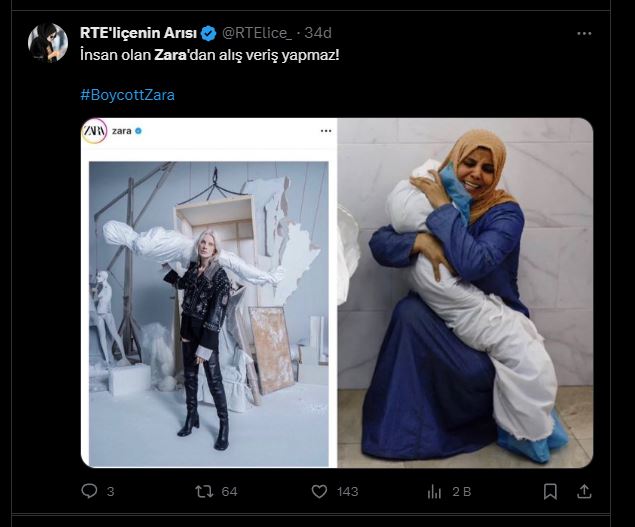Click the 64 reposts count
This screenshot has height=527, width=635.
(229, 491)
